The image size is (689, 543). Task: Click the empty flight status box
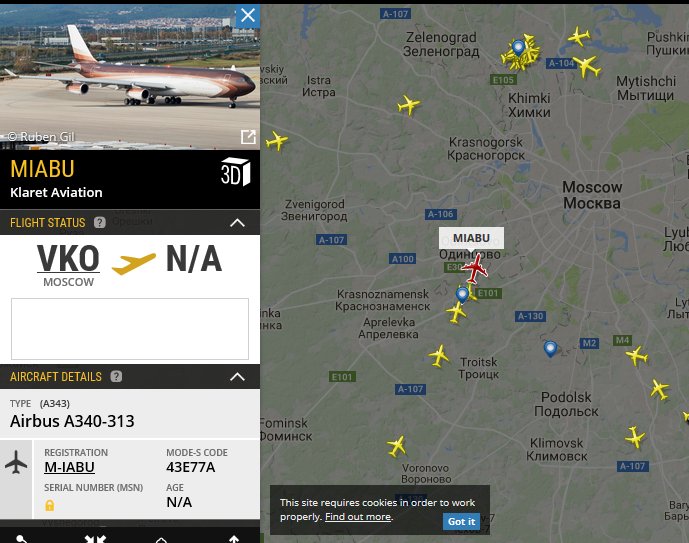(130, 329)
